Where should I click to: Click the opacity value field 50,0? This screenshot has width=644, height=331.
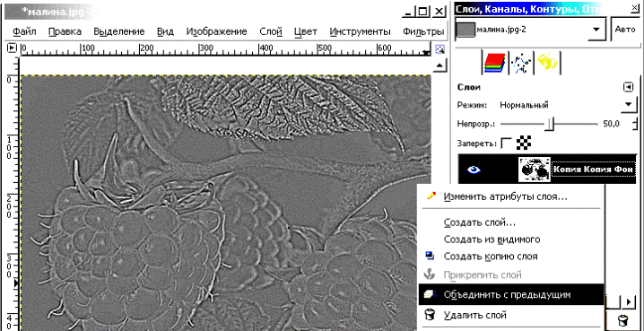[611, 124]
